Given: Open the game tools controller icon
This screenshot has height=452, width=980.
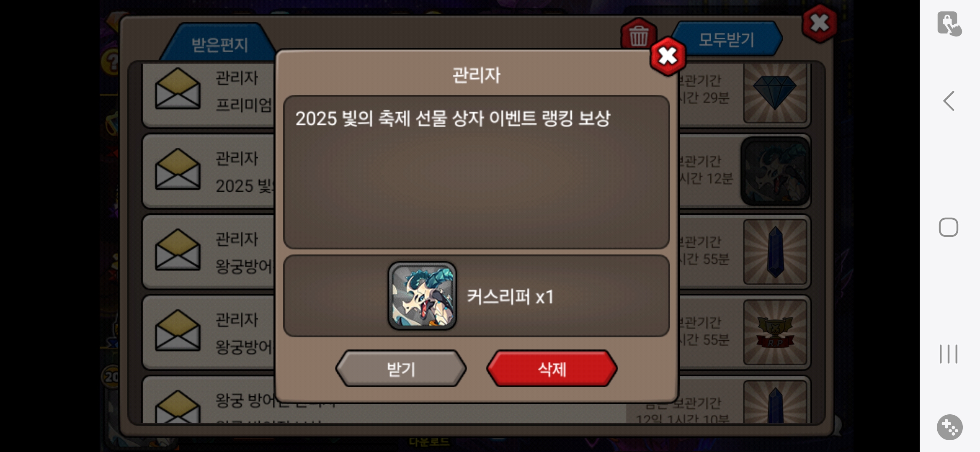Looking at the screenshot, I should [949, 427].
